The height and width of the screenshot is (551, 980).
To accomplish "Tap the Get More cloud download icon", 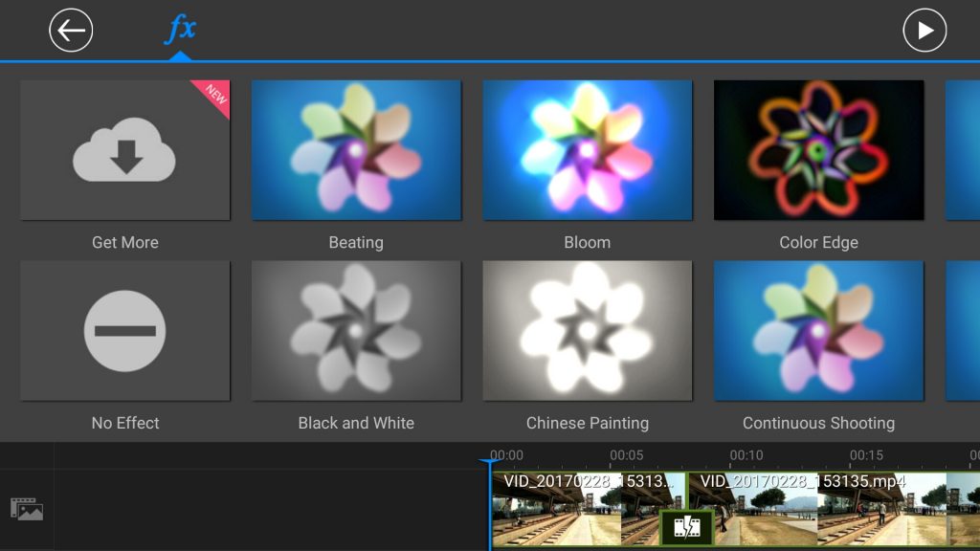I will pyautogui.click(x=125, y=150).
